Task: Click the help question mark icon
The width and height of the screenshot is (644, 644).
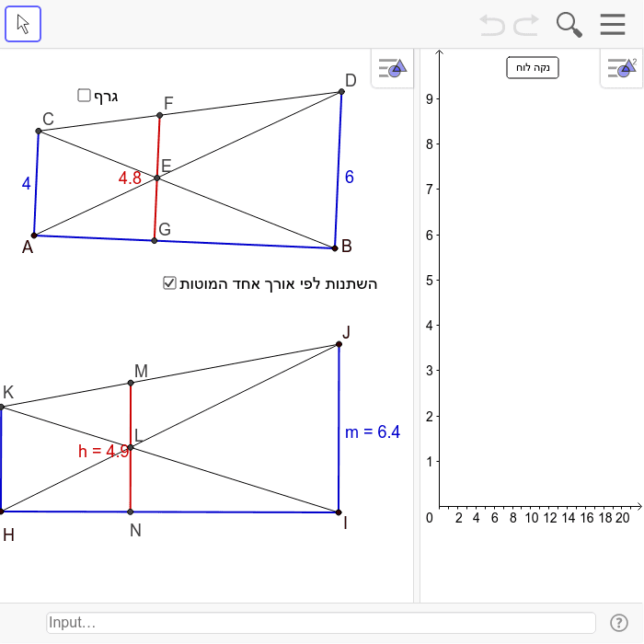Action: click(x=618, y=623)
